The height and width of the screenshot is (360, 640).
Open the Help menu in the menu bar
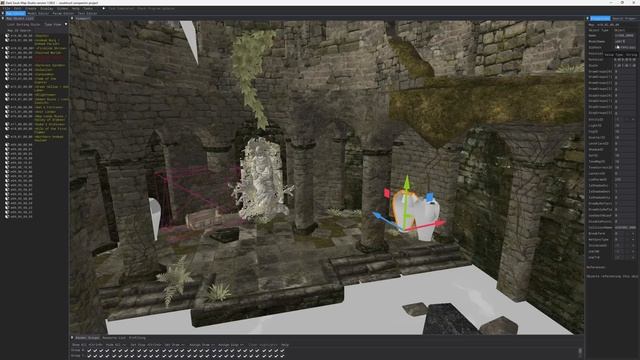(x=76, y=9)
